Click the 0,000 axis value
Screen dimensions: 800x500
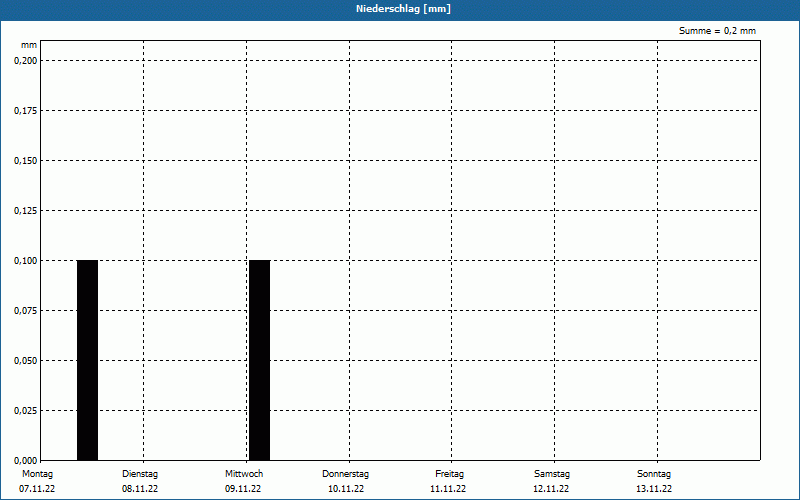click(26, 461)
